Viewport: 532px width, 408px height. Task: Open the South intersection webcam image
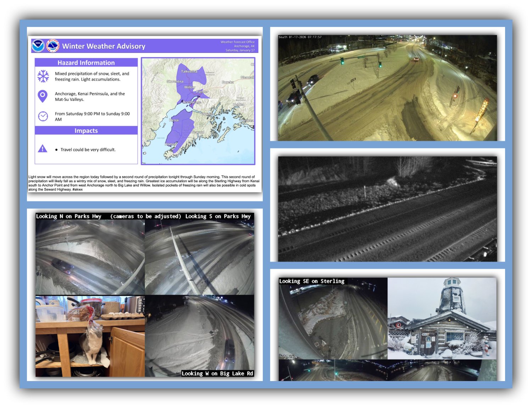point(387,87)
